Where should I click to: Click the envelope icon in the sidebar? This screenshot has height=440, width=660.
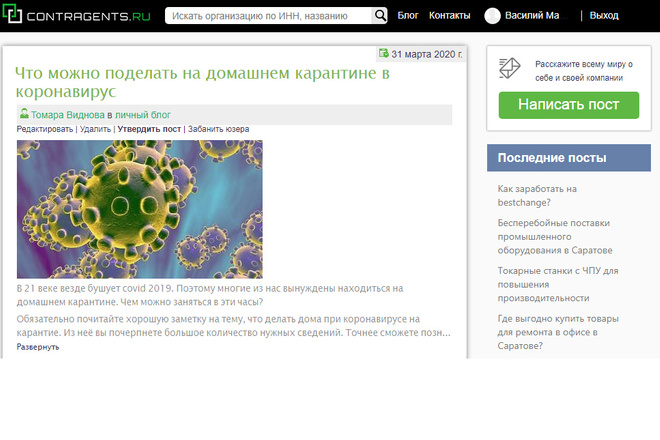pos(510,68)
